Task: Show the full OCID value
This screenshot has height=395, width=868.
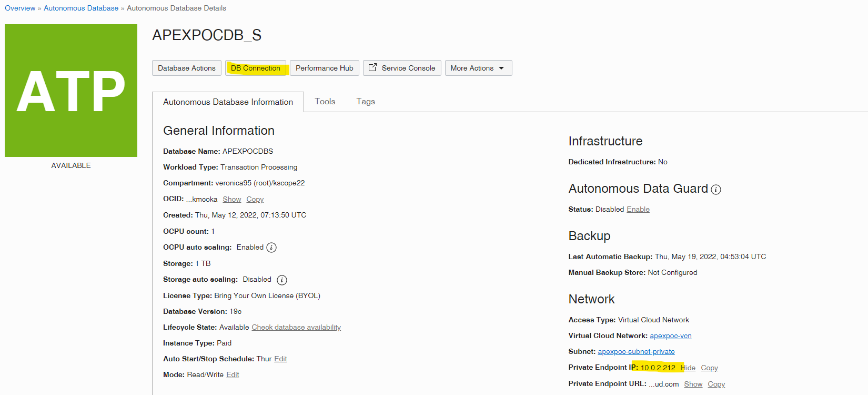Action: pyautogui.click(x=231, y=199)
